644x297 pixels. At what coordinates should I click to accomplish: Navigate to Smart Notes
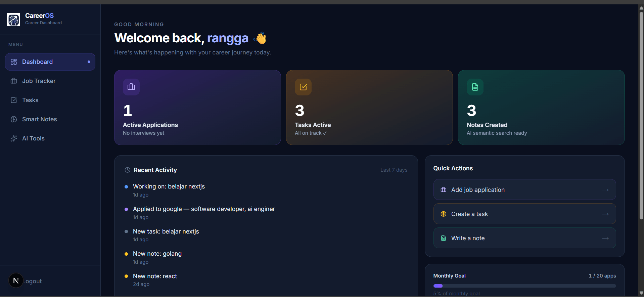pyautogui.click(x=50, y=119)
